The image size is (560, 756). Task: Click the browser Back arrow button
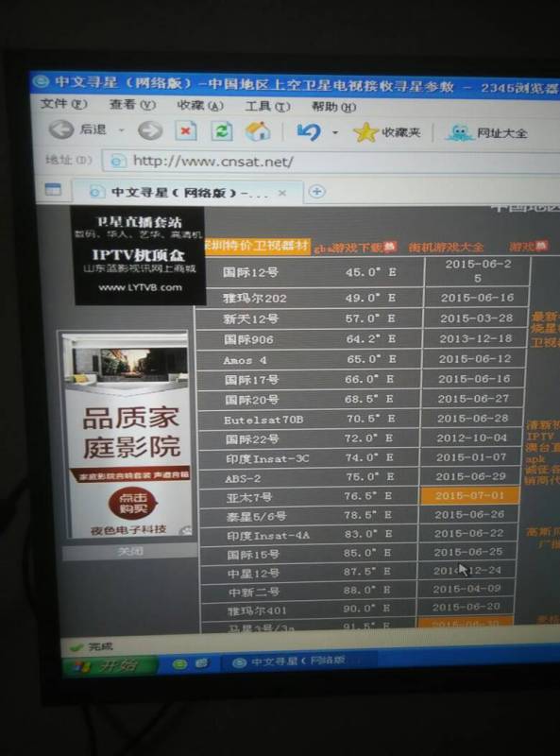click(61, 129)
